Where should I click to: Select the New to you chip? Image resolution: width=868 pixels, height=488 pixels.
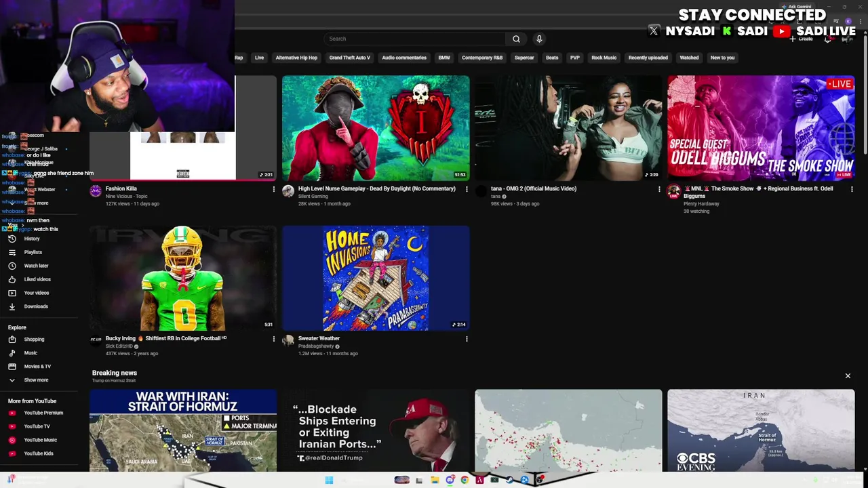click(722, 58)
